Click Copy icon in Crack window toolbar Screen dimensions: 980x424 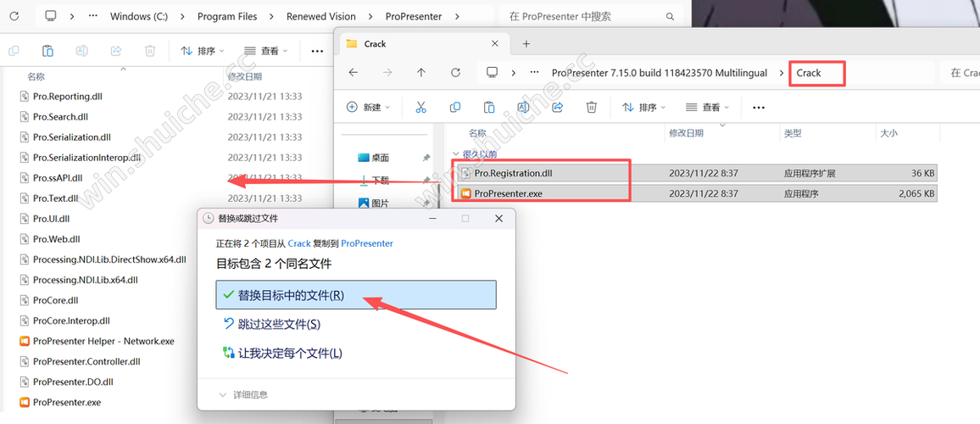455,108
